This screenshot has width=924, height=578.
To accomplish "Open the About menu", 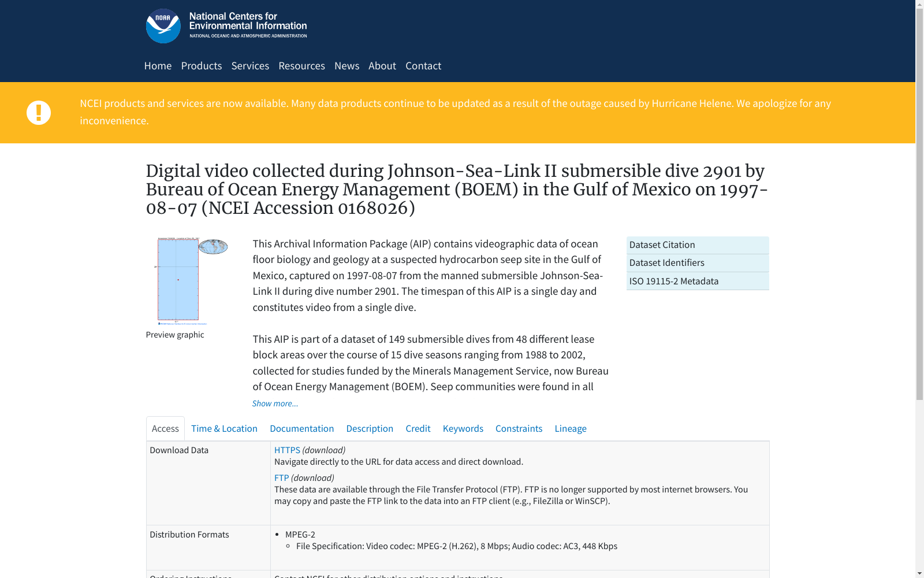I will (x=382, y=66).
